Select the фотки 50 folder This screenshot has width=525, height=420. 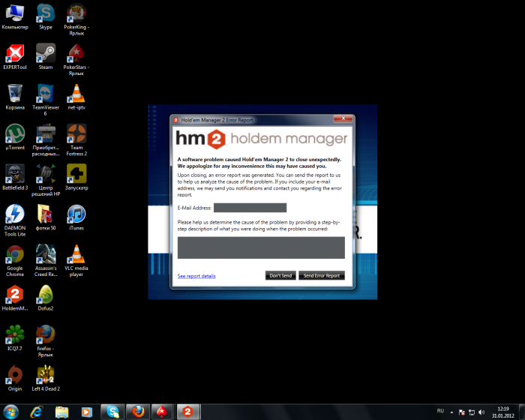(46, 217)
